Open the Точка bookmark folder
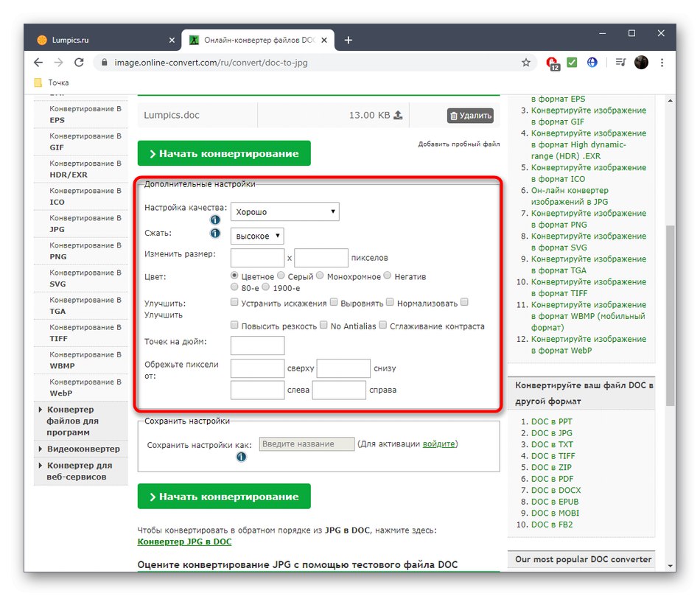Screen dimensions: 700x596 click(52, 83)
